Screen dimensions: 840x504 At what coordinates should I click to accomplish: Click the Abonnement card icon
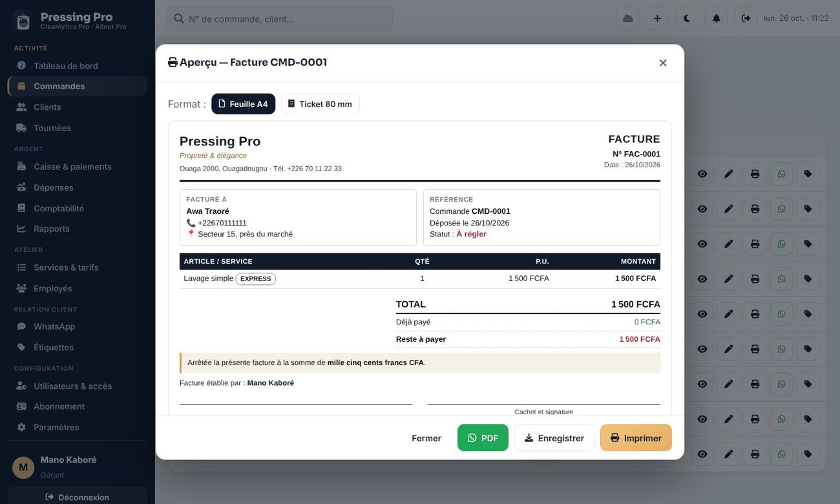21,406
